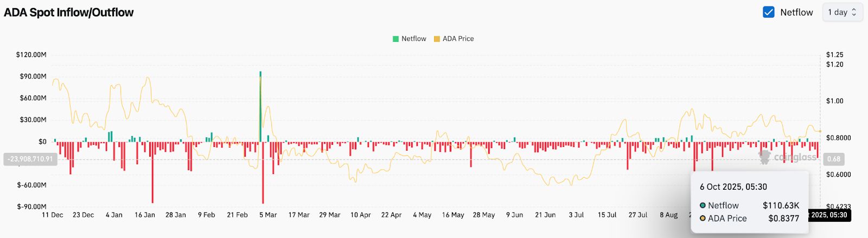The width and height of the screenshot is (868, 238).
Task: Click the Netflow legend text label
Action: click(x=413, y=39)
